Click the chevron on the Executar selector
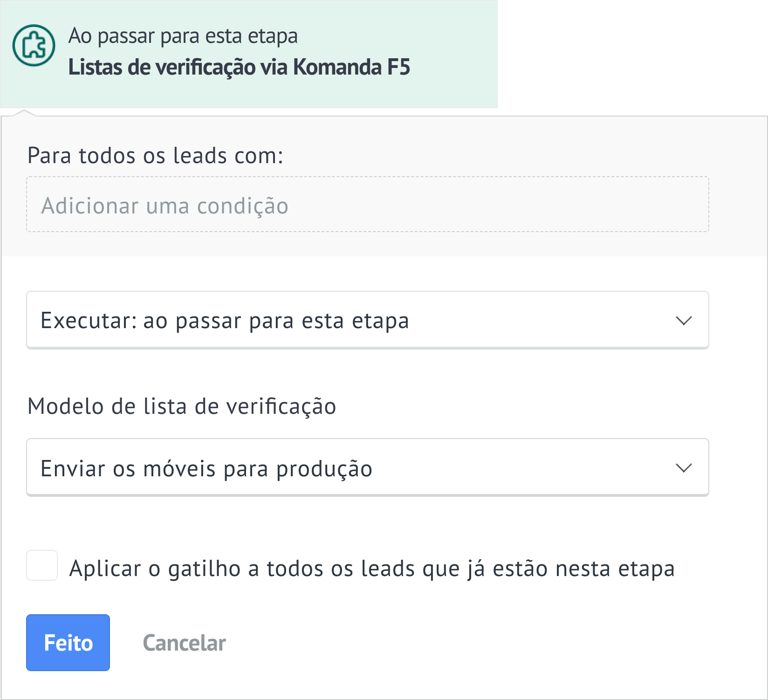The width and height of the screenshot is (768, 700). (683, 320)
